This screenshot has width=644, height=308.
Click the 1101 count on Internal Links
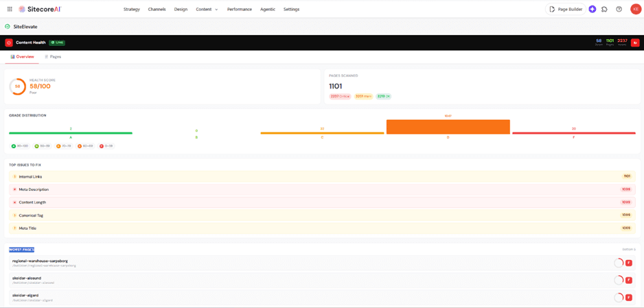(x=627, y=176)
